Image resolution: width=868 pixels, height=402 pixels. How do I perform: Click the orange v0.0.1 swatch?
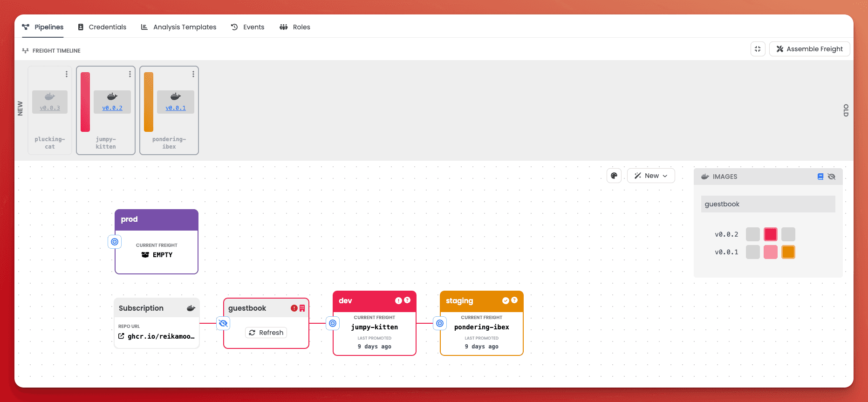click(788, 252)
